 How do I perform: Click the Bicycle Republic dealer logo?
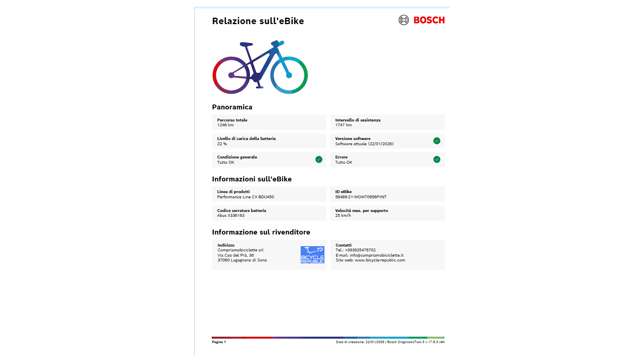point(312,255)
